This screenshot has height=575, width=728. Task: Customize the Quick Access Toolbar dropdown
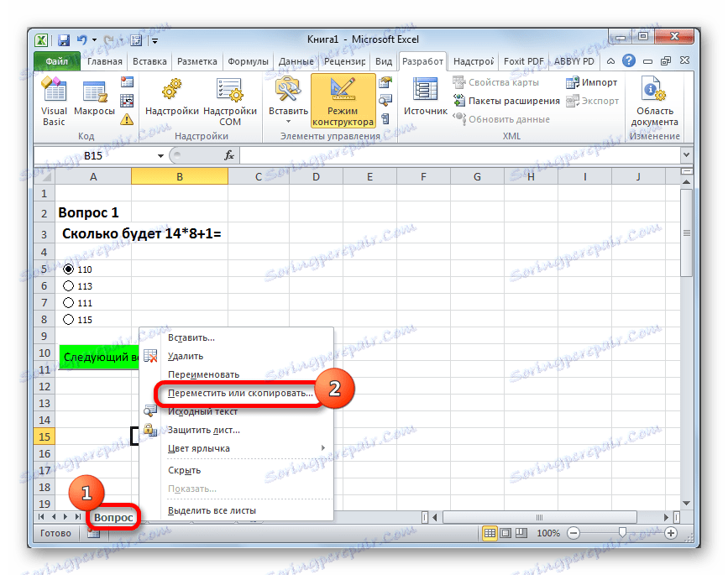pyautogui.click(x=155, y=41)
